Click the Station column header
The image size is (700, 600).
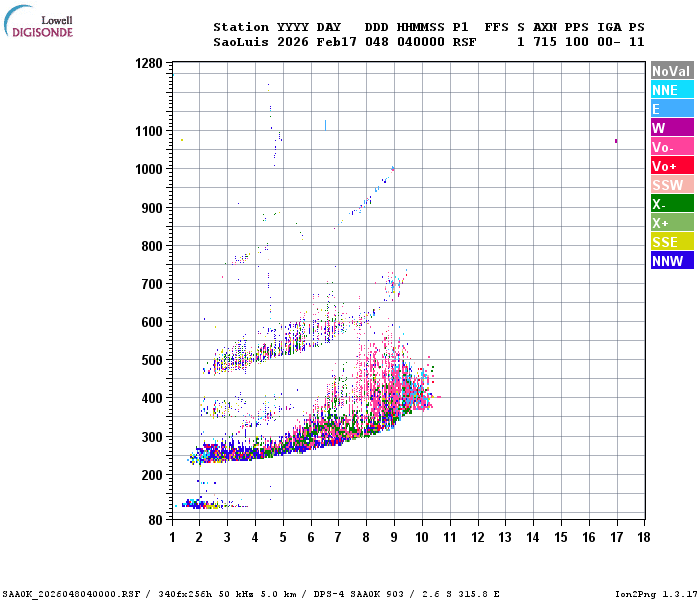241,27
